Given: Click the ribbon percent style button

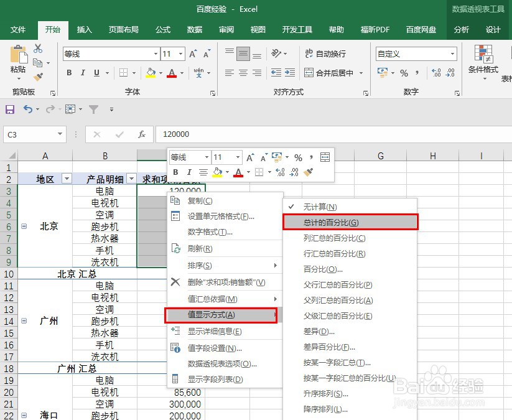Looking at the screenshot, I should coord(404,73).
